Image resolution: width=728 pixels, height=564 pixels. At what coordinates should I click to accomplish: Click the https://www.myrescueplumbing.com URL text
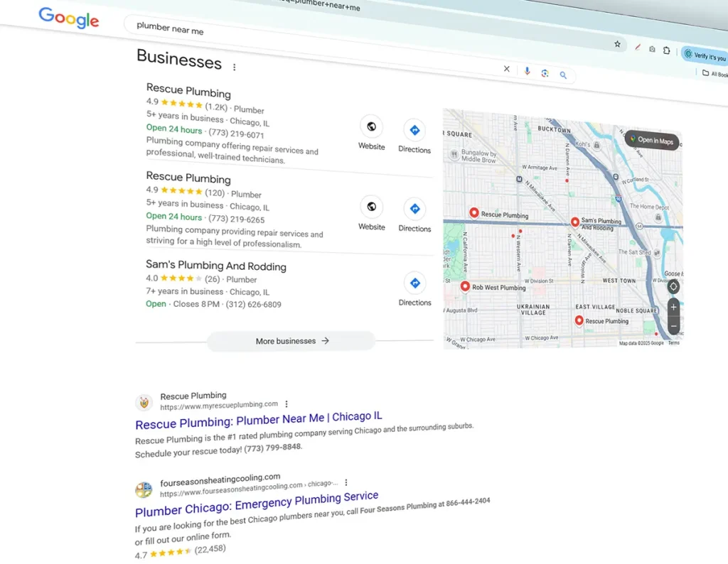(219, 406)
